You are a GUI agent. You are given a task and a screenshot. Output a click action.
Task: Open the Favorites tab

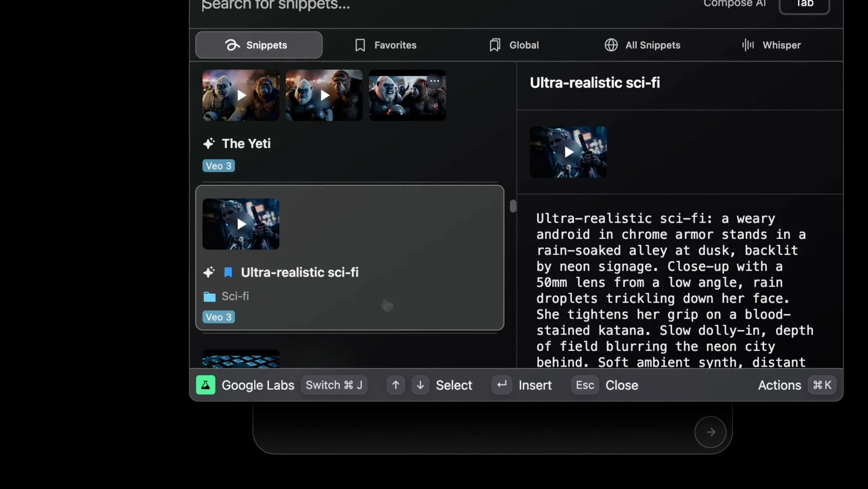click(386, 45)
